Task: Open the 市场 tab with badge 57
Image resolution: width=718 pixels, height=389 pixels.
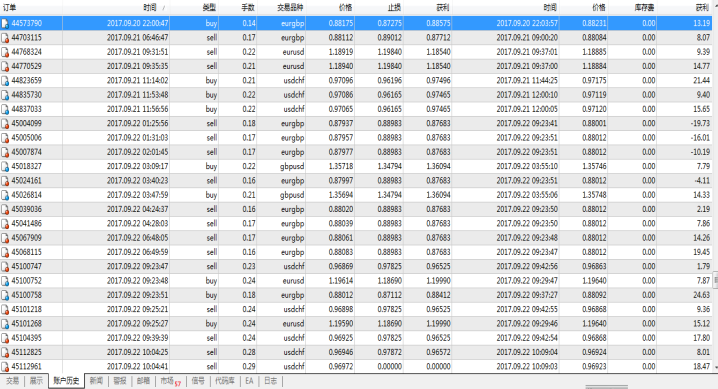Action: coord(170,381)
